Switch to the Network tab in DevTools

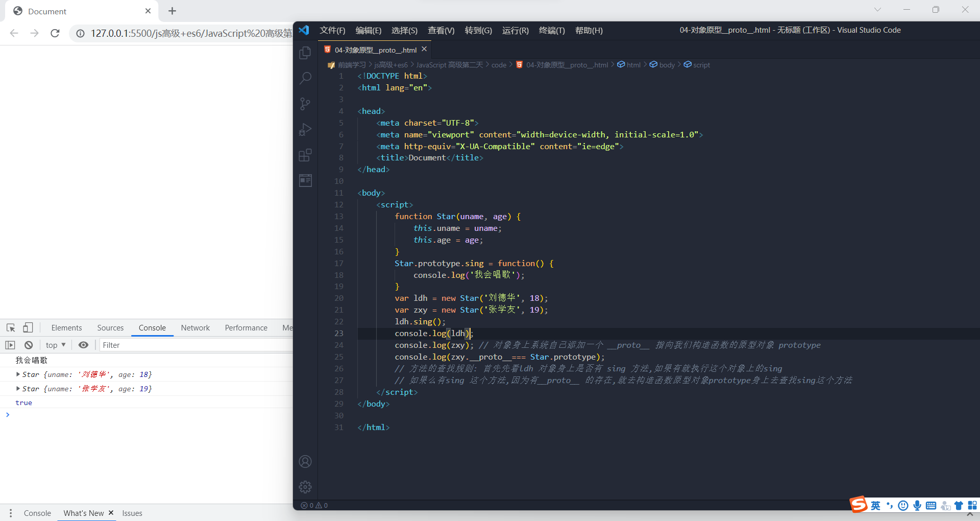(x=195, y=327)
